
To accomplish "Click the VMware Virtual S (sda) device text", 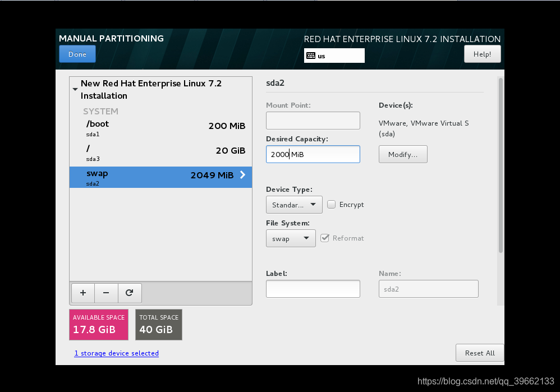I will 424,128.
